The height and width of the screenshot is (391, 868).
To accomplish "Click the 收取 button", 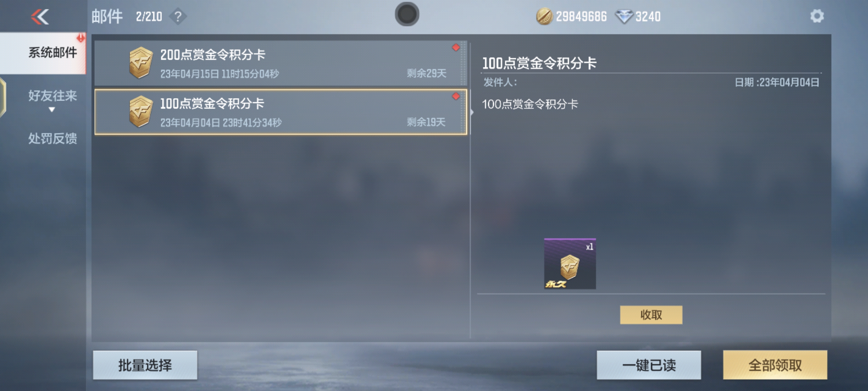I will 651,315.
